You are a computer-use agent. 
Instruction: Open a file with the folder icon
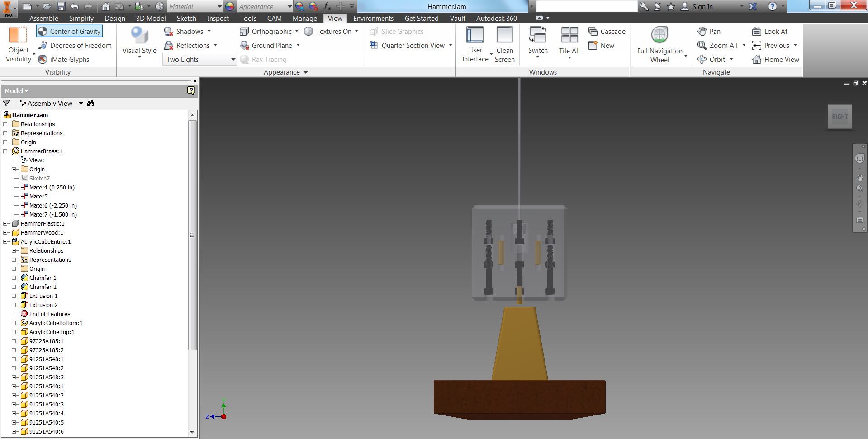47,6
